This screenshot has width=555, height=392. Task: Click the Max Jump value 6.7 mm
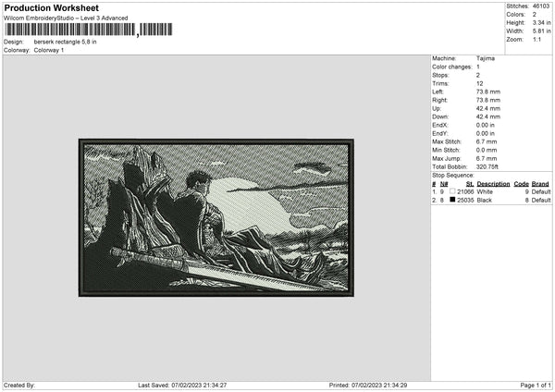coord(487,159)
